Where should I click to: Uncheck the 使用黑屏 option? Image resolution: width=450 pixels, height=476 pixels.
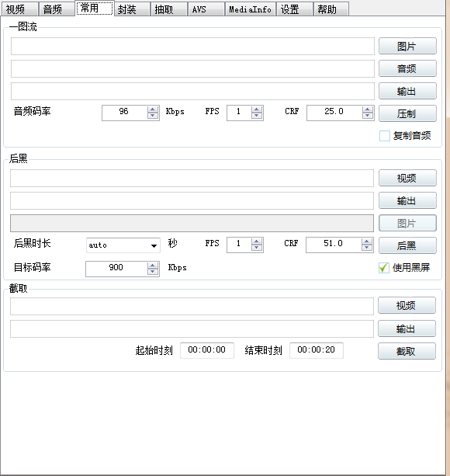tap(384, 268)
